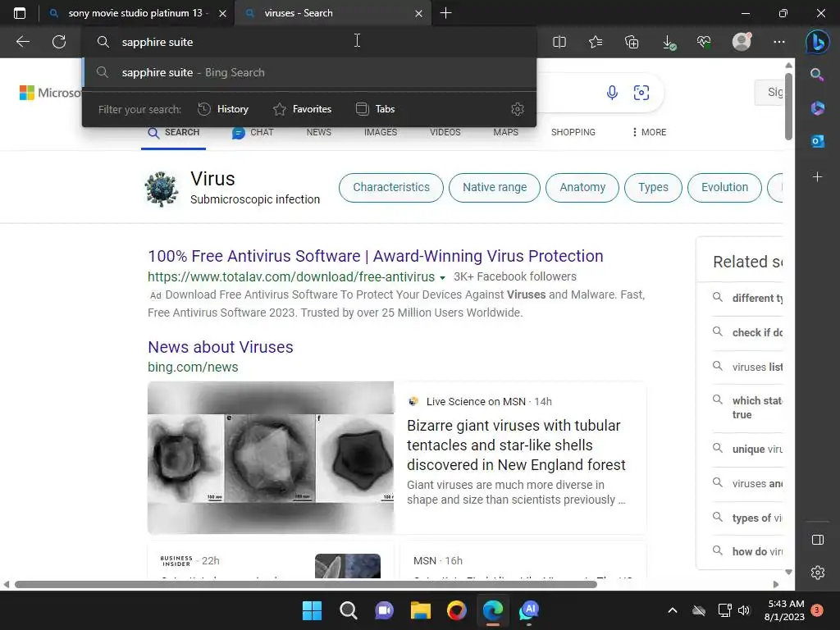This screenshot has height=630, width=840.
Task: Open visual search camera icon
Action: (x=641, y=93)
